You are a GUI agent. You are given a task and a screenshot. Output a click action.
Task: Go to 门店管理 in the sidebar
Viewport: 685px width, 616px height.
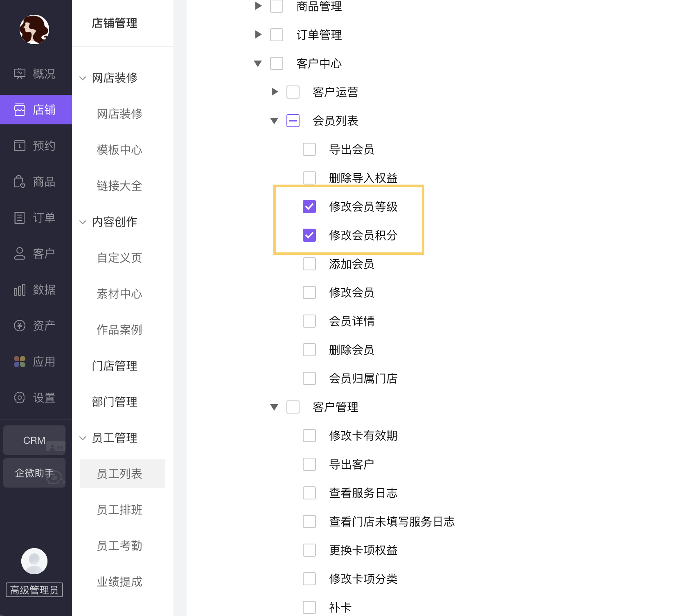click(x=115, y=366)
